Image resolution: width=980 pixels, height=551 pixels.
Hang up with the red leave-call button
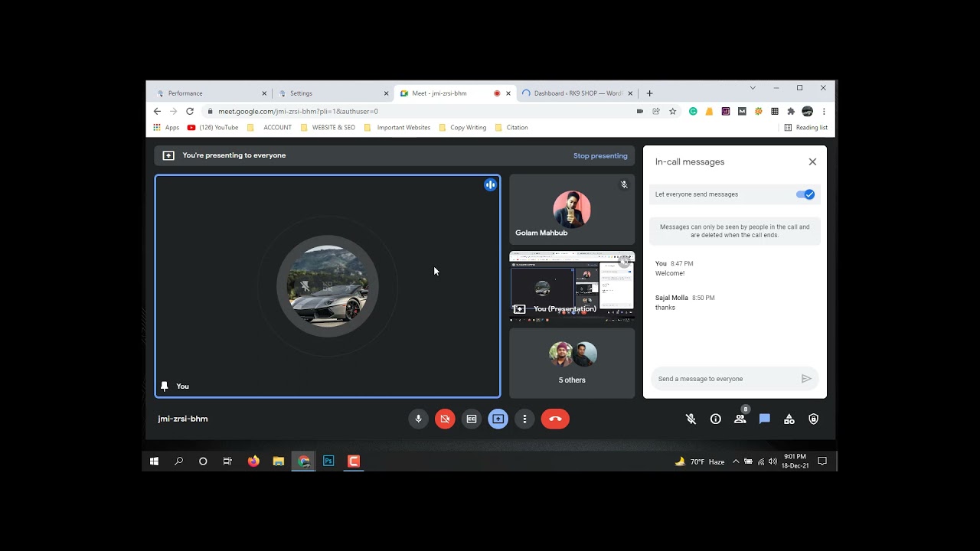pos(555,419)
